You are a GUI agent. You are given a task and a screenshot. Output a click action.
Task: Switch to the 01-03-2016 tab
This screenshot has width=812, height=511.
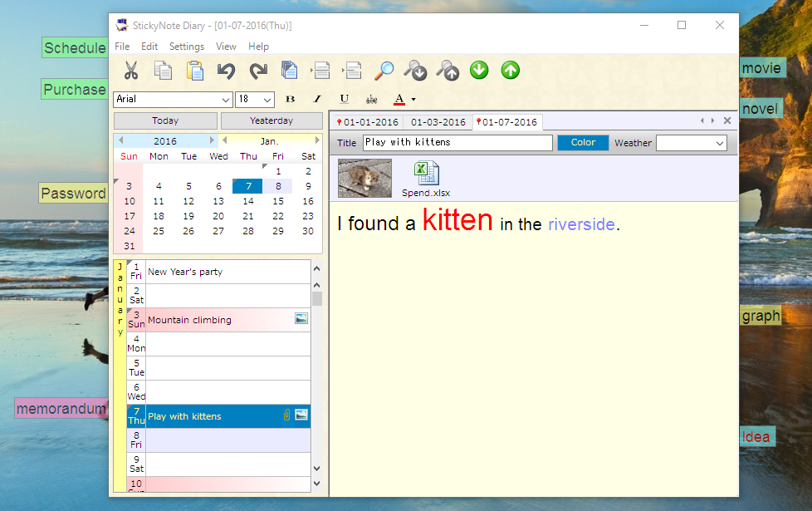[438, 122]
